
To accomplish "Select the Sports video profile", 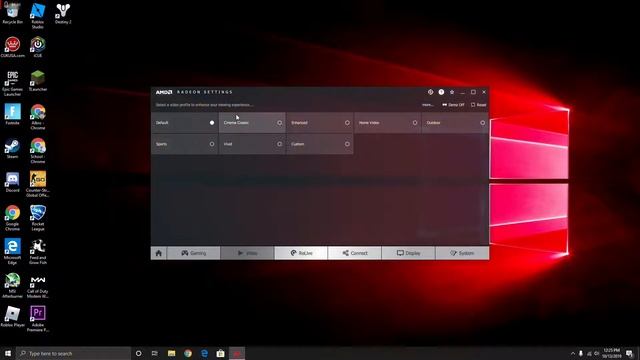I will (184, 144).
